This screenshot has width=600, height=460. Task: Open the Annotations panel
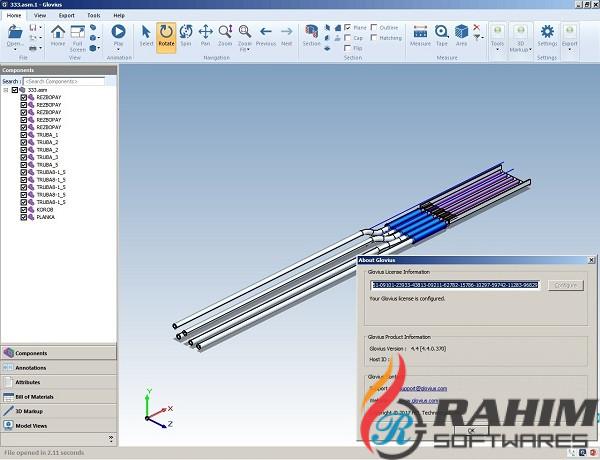[x=59, y=368]
